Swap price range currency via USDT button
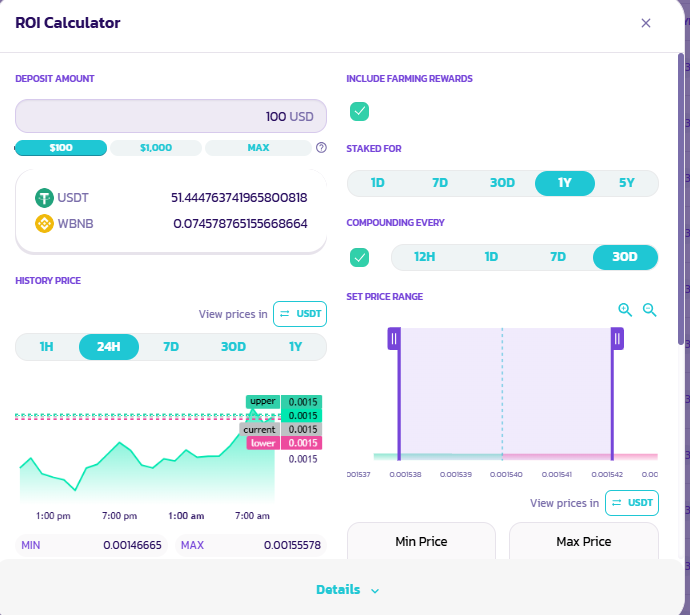 (631, 502)
